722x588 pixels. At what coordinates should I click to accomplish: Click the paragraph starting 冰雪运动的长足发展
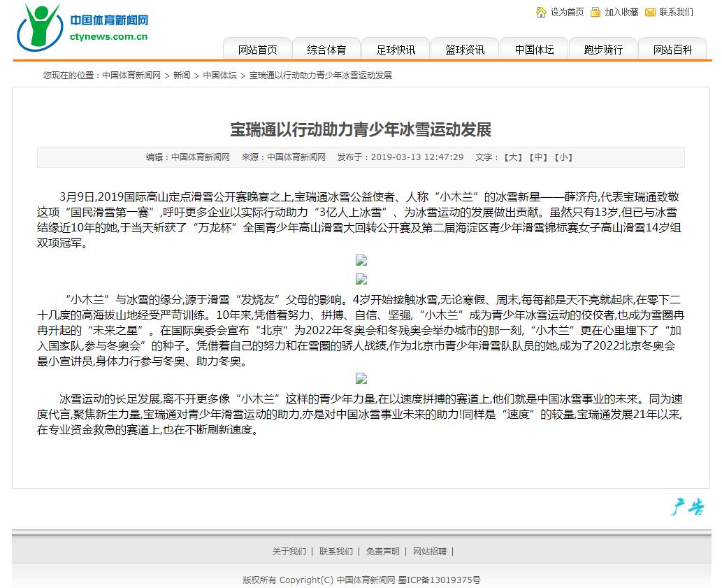click(x=360, y=415)
